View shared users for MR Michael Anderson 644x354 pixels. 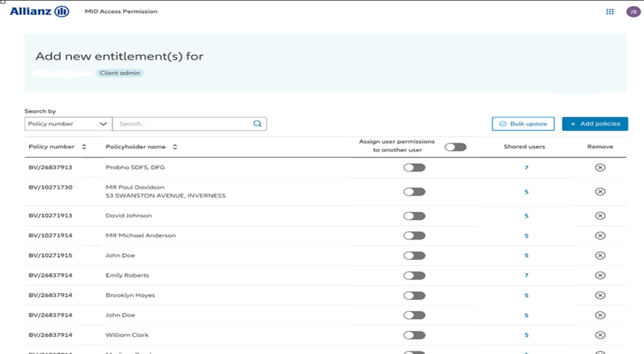pyautogui.click(x=526, y=236)
